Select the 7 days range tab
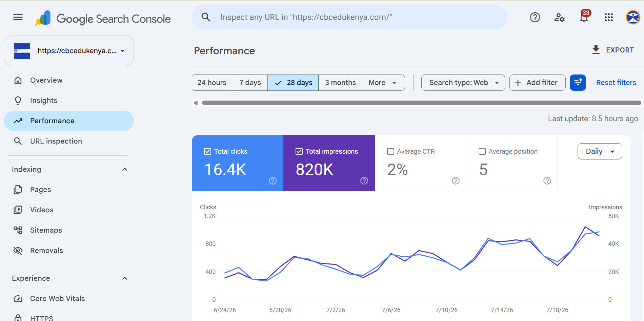644x321 pixels. pos(250,83)
